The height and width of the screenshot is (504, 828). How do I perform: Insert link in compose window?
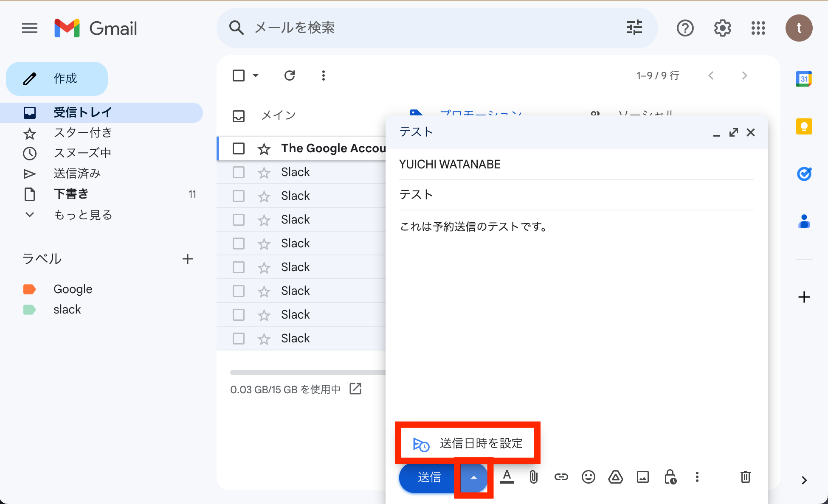[561, 477]
